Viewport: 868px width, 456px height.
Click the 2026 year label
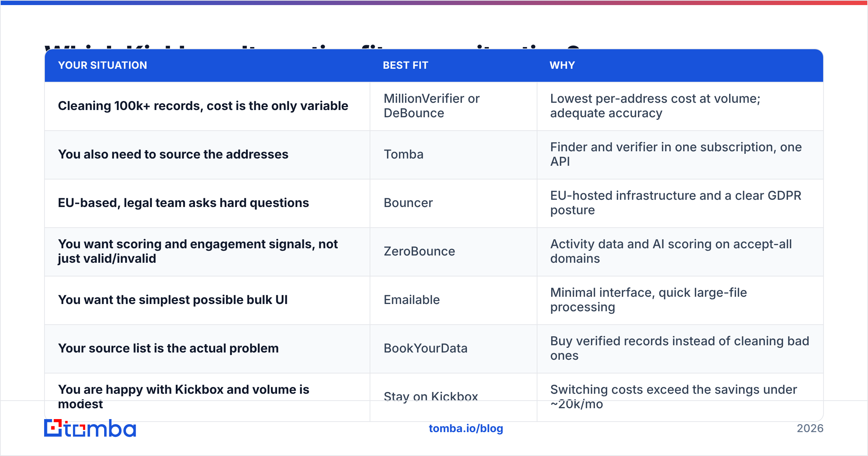[x=810, y=428]
